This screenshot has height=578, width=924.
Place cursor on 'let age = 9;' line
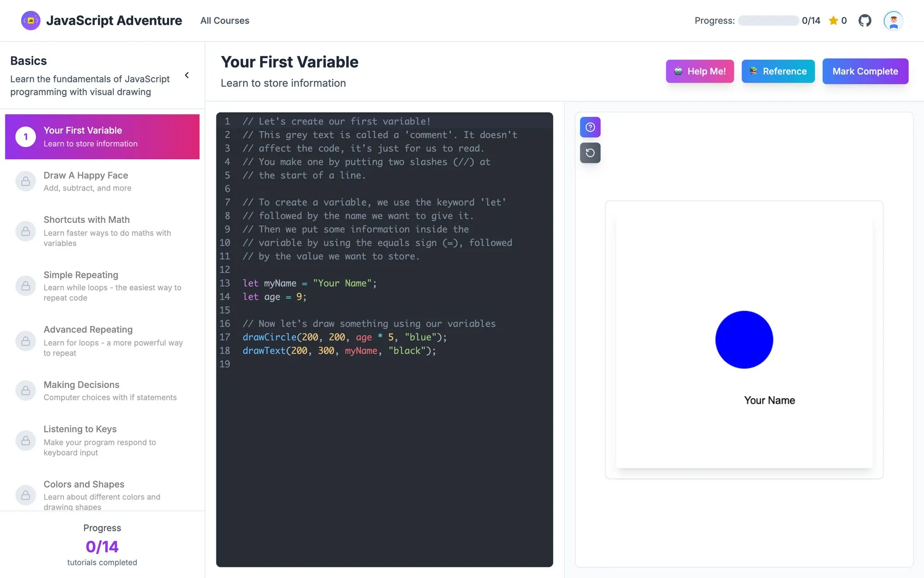coord(274,296)
